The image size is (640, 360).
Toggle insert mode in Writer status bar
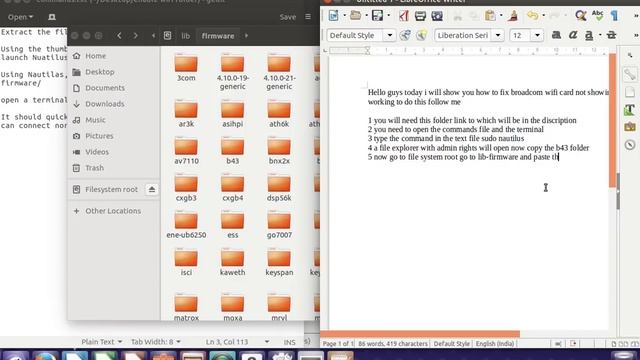click(x=558, y=344)
